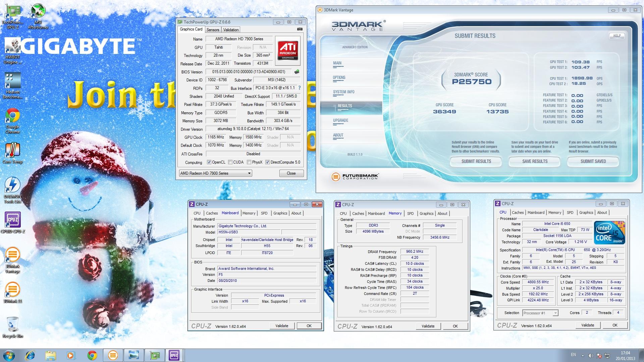Click the Intel Core i5 logo in CPU-Z
Screen dimensions: 644x362
click(x=609, y=232)
